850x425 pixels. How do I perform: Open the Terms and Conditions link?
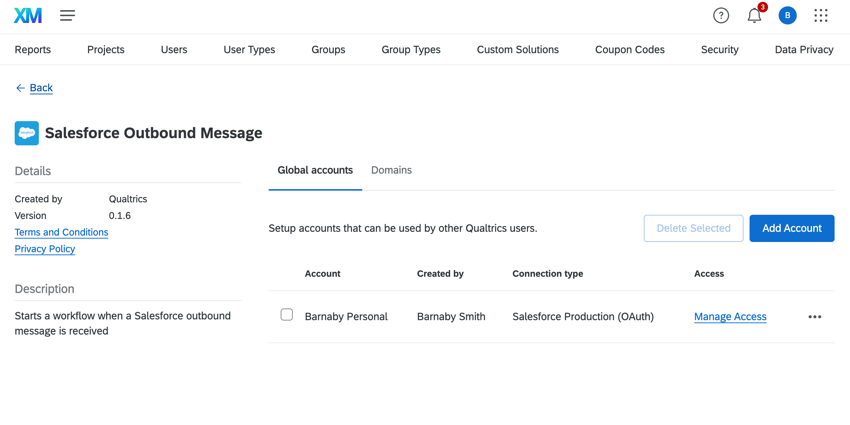tap(61, 232)
